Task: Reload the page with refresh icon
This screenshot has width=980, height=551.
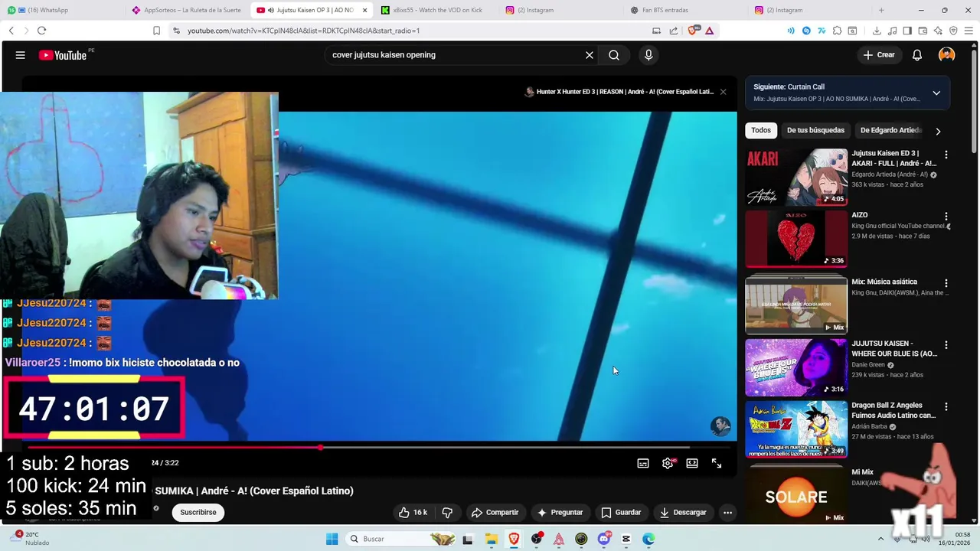Action: pos(41,31)
